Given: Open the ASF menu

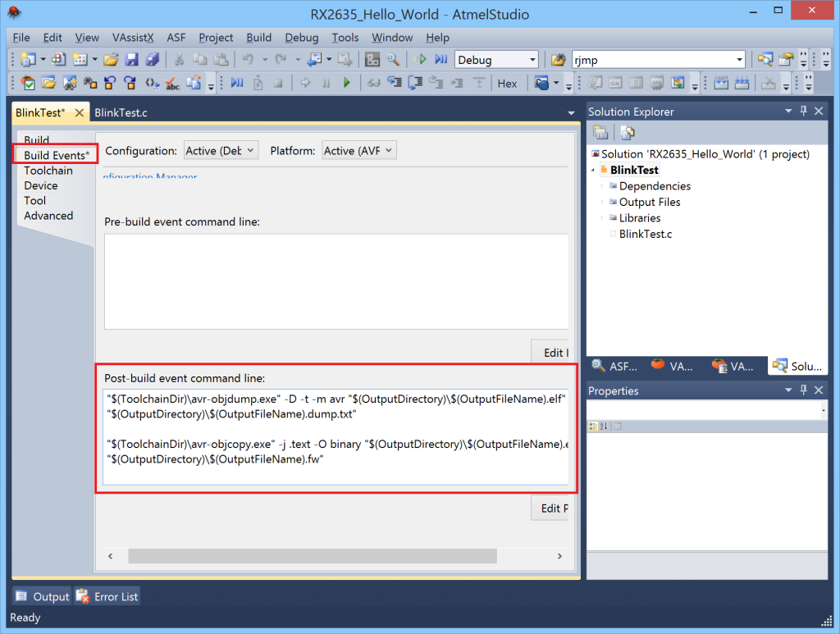Looking at the screenshot, I should coord(176,38).
